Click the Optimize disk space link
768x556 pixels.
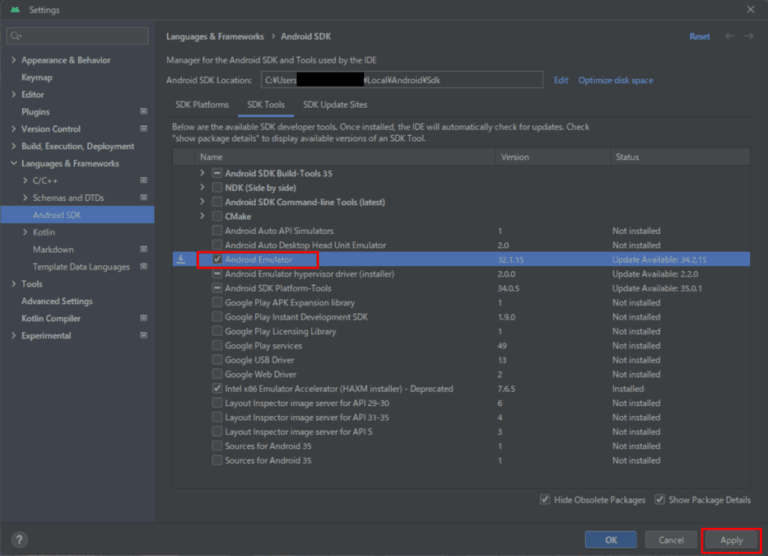(x=615, y=80)
